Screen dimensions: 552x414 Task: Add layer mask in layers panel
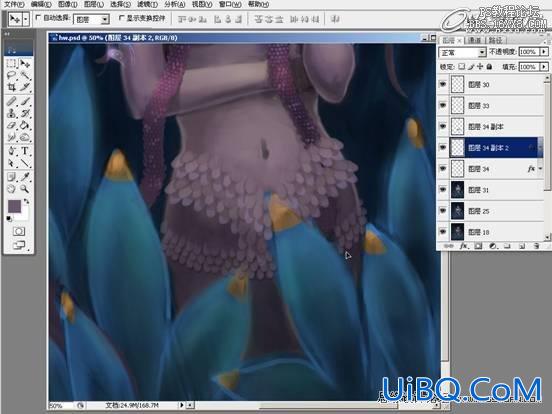pyautogui.click(x=478, y=246)
